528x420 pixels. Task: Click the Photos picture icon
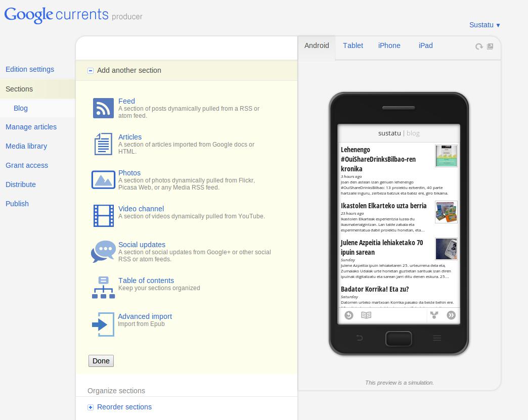pyautogui.click(x=103, y=180)
